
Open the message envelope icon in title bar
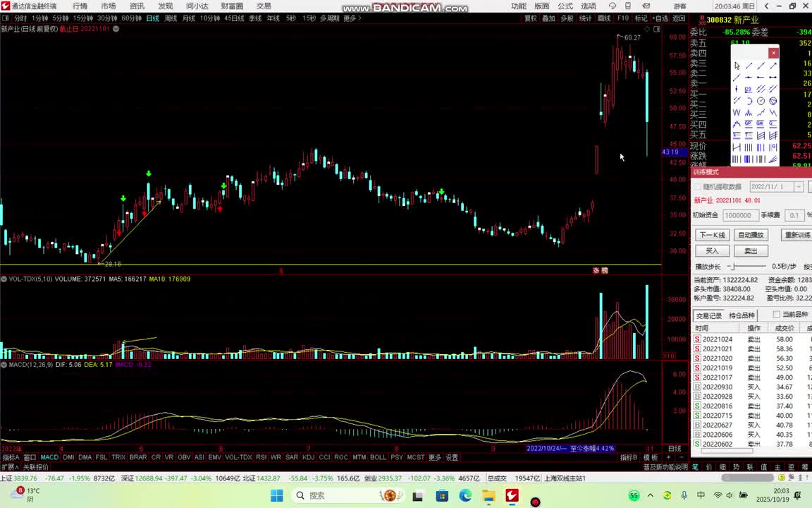click(x=646, y=6)
